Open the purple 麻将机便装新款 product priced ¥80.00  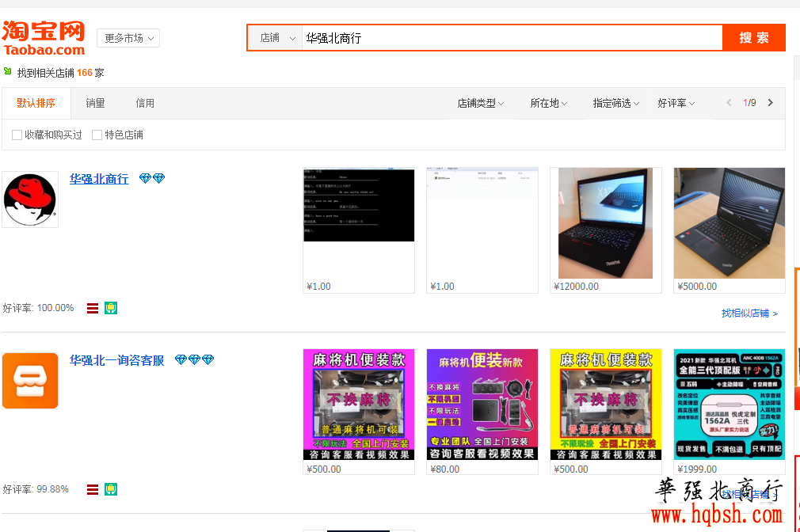tap(482, 405)
